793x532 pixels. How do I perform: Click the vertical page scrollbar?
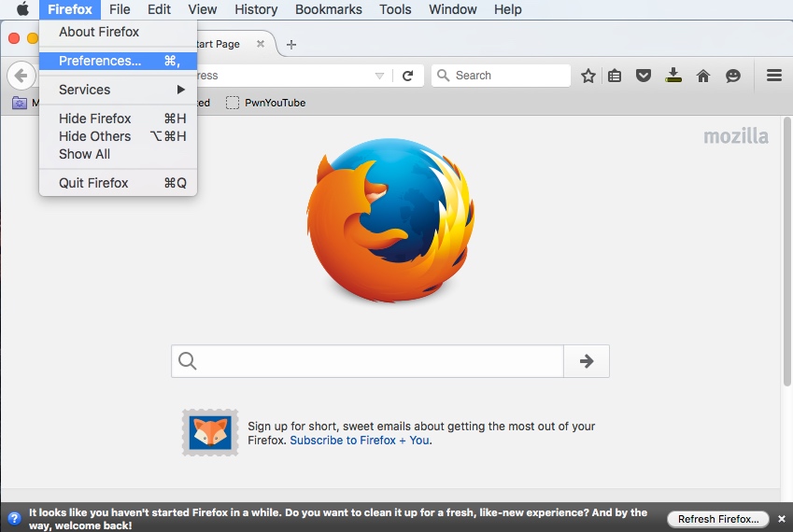point(786,252)
